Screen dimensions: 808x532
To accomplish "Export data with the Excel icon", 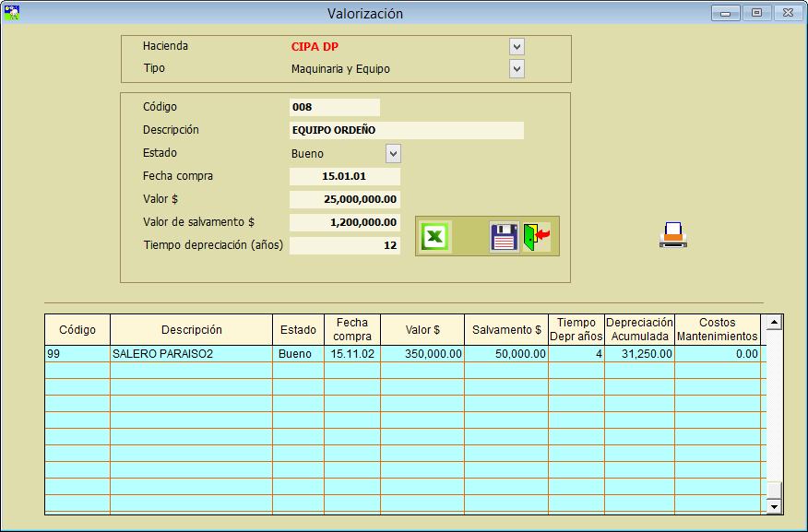I will pos(435,237).
